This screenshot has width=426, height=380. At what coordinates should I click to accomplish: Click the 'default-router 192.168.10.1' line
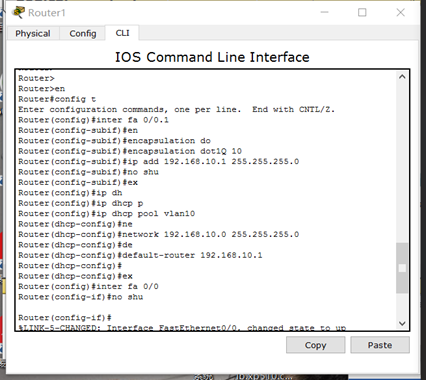pos(140,255)
